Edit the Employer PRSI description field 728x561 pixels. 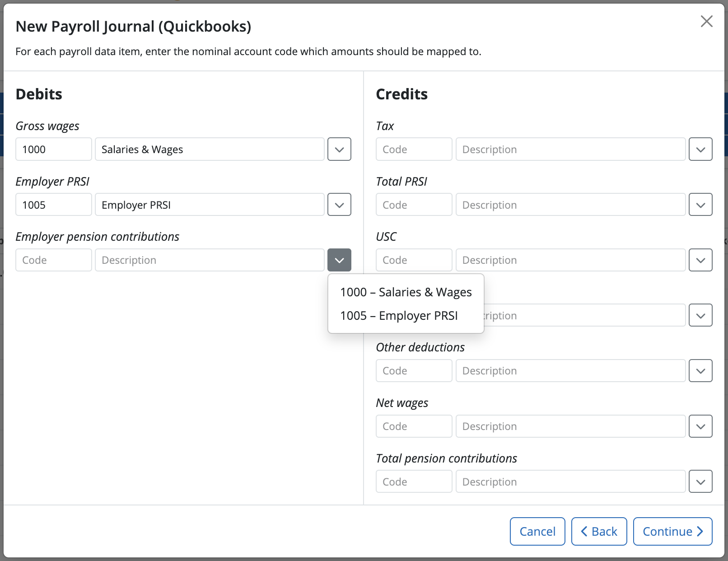[209, 205]
